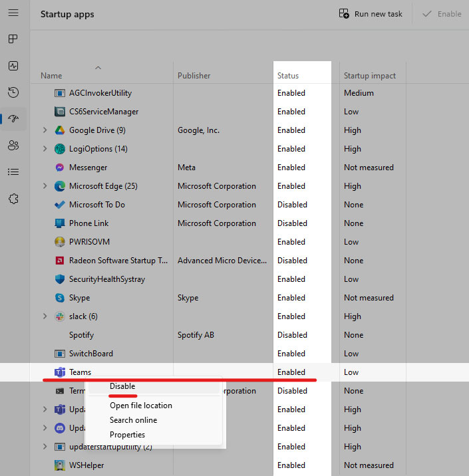This screenshot has width=469, height=476.
Task: Click Low impact in SwitchBoard row
Action: (351, 354)
